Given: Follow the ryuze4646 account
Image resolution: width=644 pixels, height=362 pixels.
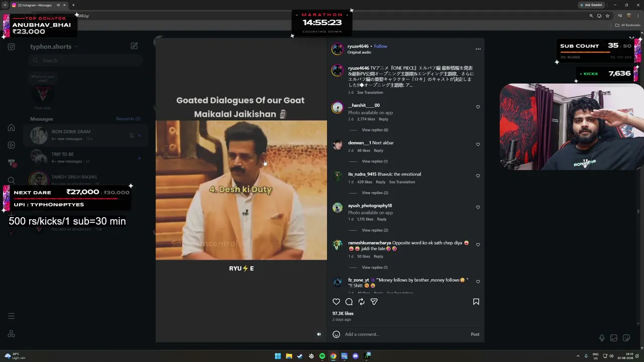Looking at the screenshot, I should 380,46.
